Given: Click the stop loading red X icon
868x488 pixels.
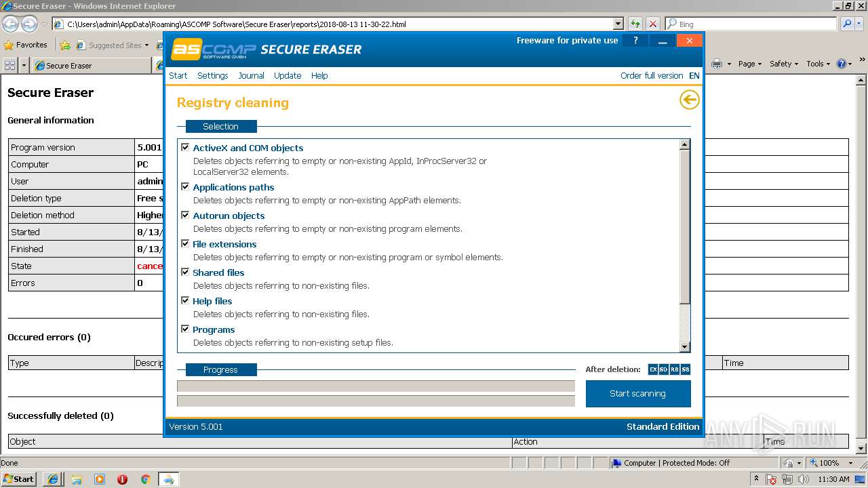Looking at the screenshot, I should pyautogui.click(x=653, y=24).
